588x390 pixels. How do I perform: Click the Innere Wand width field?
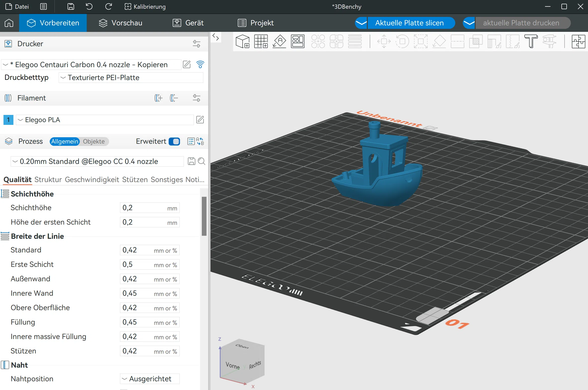pos(150,293)
